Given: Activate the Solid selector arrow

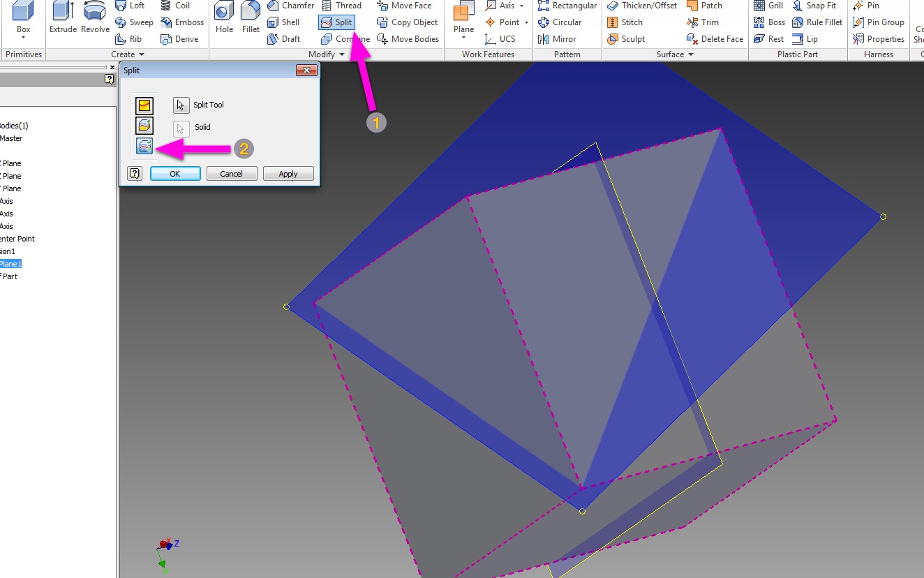Looking at the screenshot, I should point(181,128).
